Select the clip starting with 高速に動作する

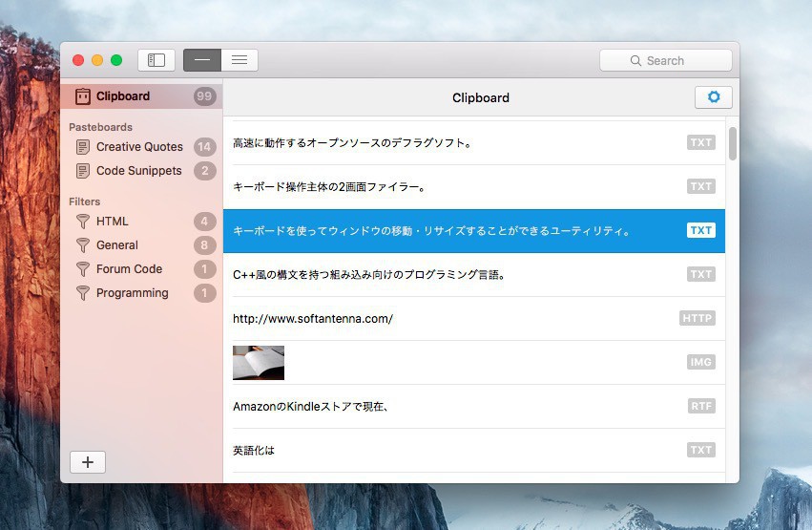[x=474, y=143]
